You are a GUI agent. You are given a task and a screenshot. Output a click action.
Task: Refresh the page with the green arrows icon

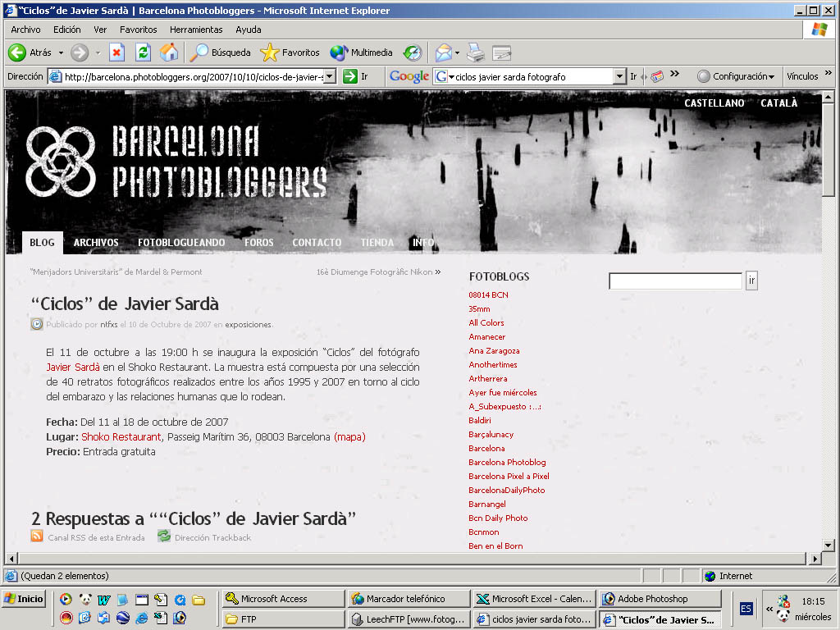143,52
